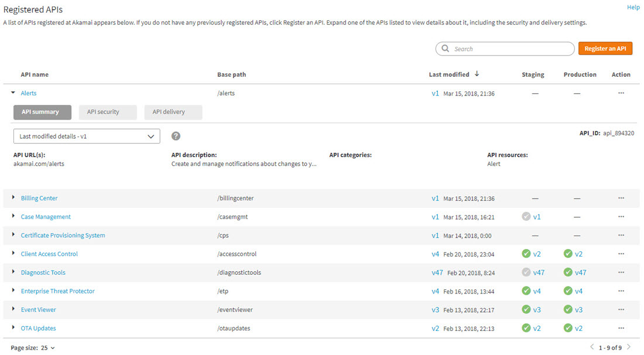Go to next page arrow
Screen dimensions: 644x355
point(629,347)
